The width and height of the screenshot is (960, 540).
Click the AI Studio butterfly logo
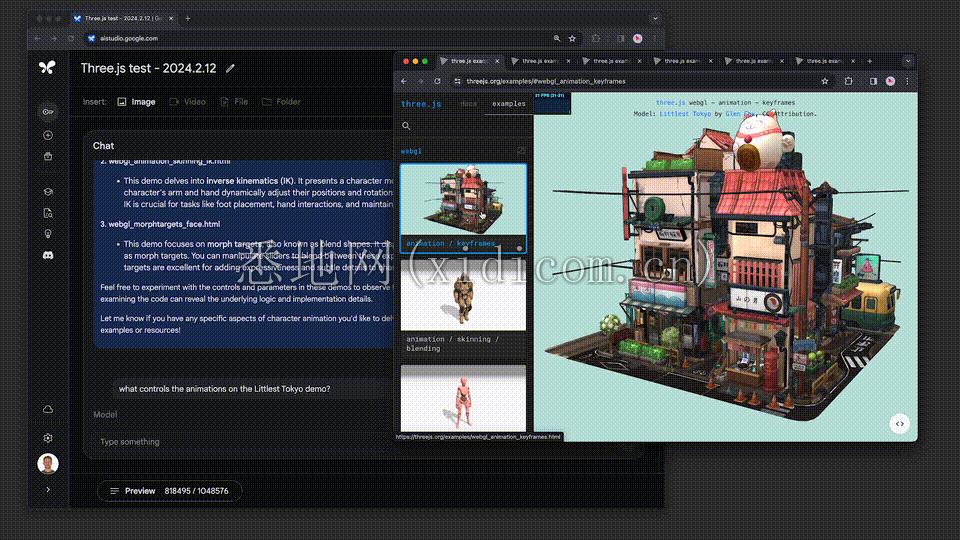point(47,68)
